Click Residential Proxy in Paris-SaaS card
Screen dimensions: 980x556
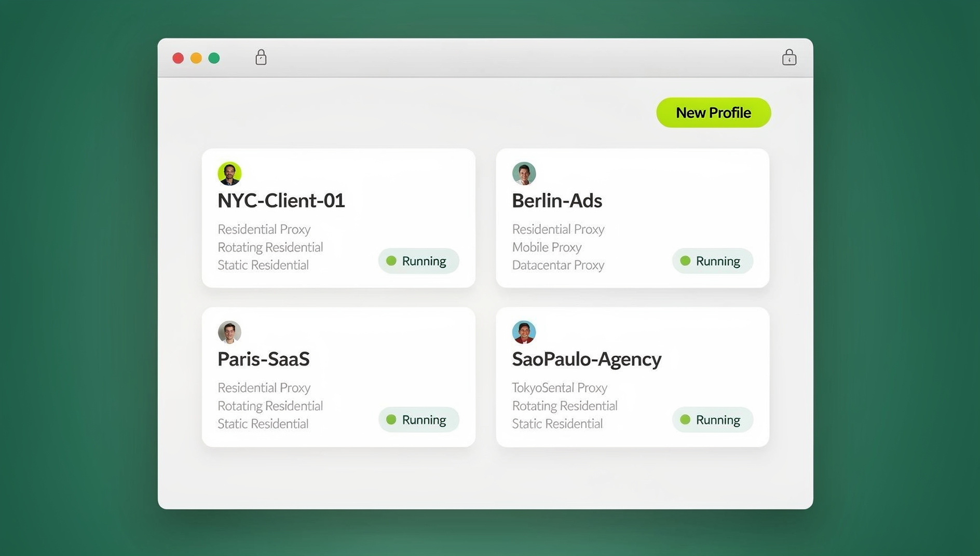pos(264,388)
